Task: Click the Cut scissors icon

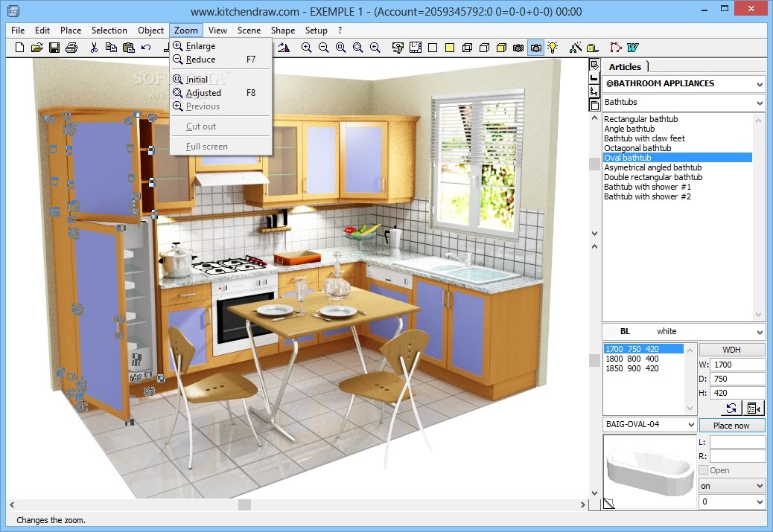Action: (94, 48)
